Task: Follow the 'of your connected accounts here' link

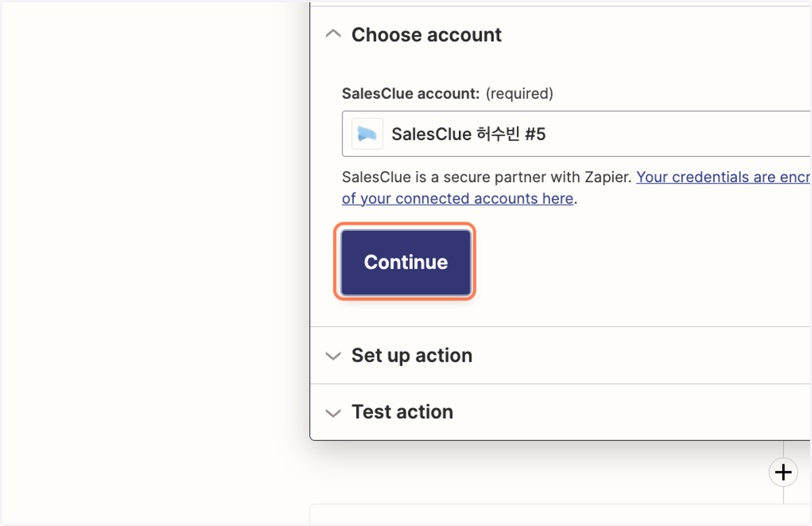Action: [x=457, y=199]
